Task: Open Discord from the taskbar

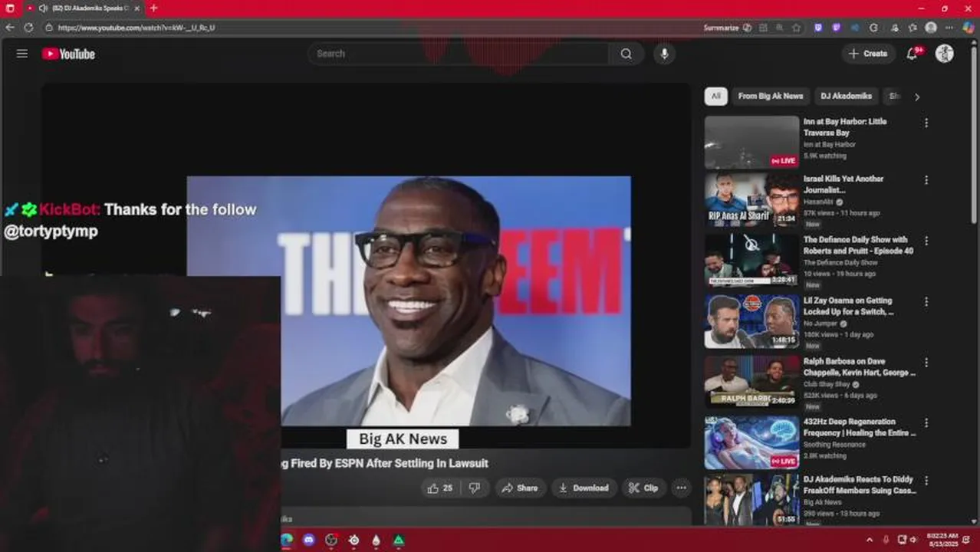Action: click(309, 540)
